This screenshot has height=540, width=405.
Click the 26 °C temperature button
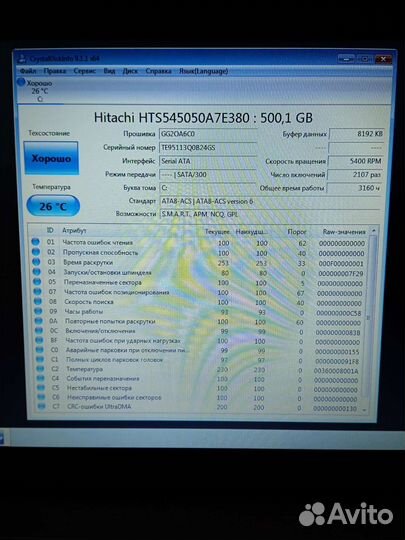(53, 206)
